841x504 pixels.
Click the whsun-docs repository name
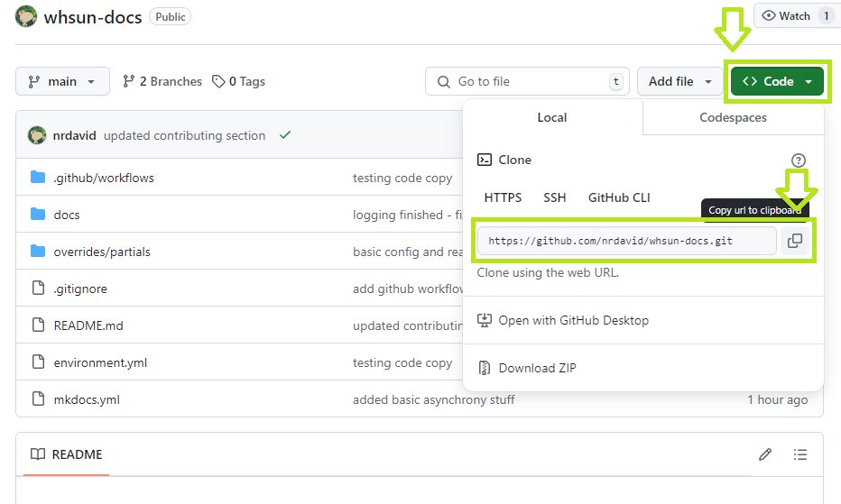(x=93, y=17)
